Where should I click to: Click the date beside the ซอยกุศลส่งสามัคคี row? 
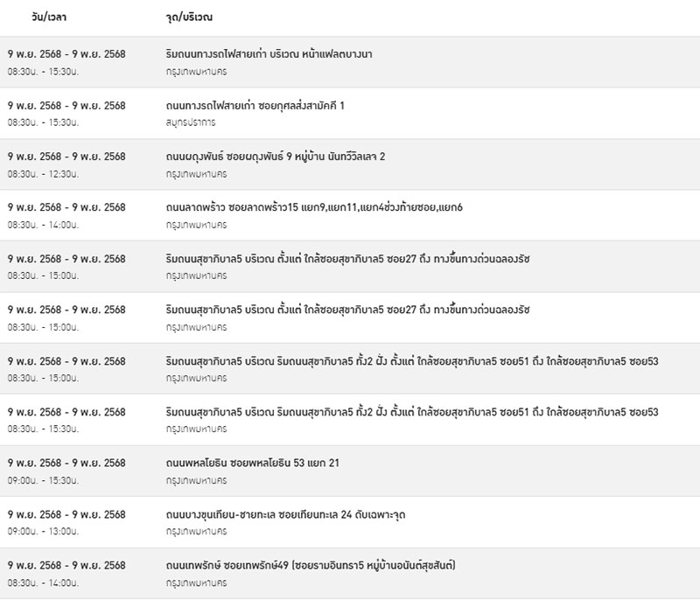(66, 106)
